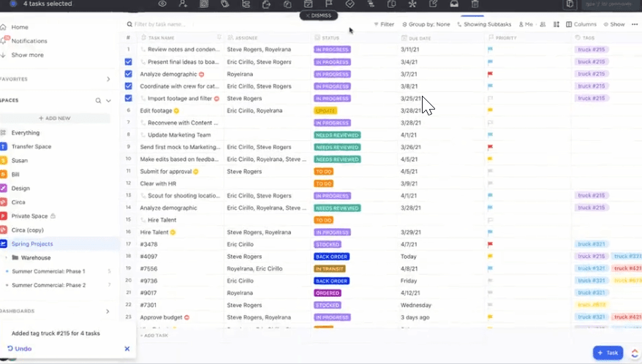Show more sidebar items
642x364 pixels.
(27, 55)
